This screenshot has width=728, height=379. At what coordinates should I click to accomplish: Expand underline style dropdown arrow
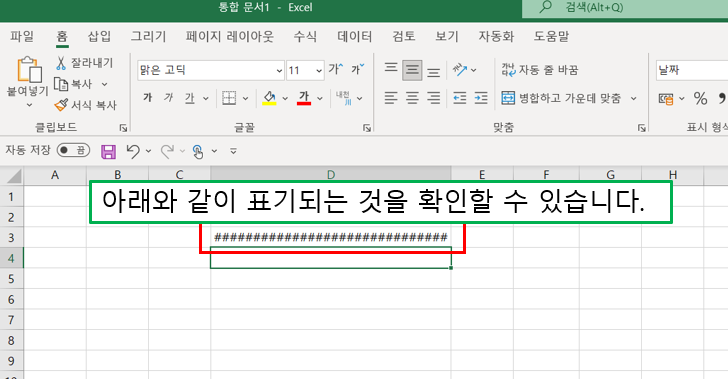click(x=206, y=98)
